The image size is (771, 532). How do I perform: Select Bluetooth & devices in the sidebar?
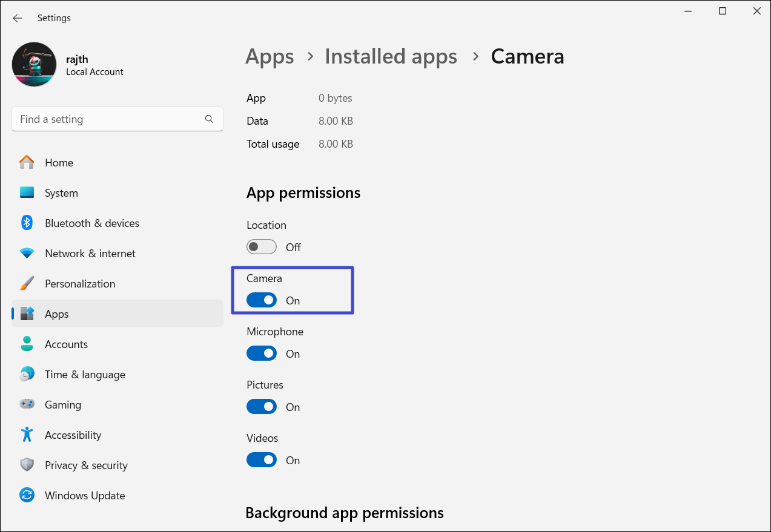coord(91,223)
